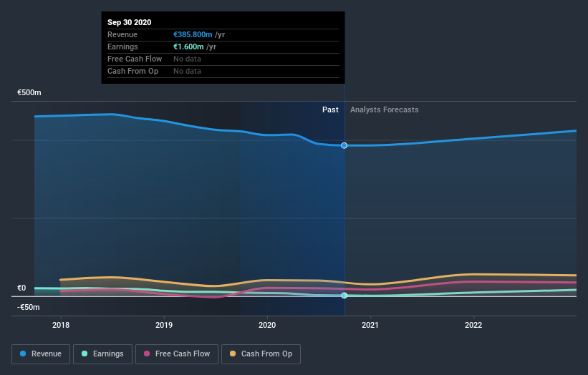588x375 pixels.
Task: Click the tooltip 'Earnings' row label
Action: 122,47
